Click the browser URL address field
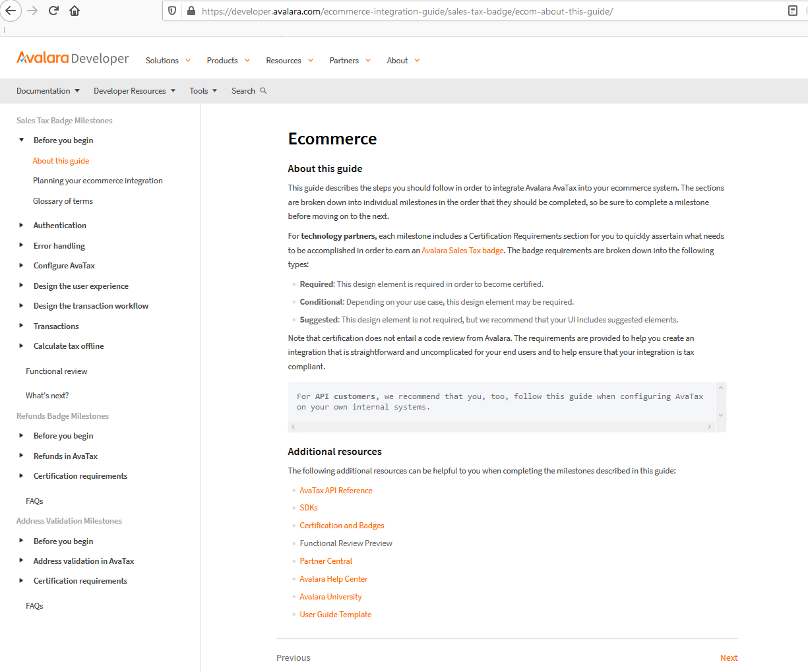Screen dimensions: 808x672 488,11
